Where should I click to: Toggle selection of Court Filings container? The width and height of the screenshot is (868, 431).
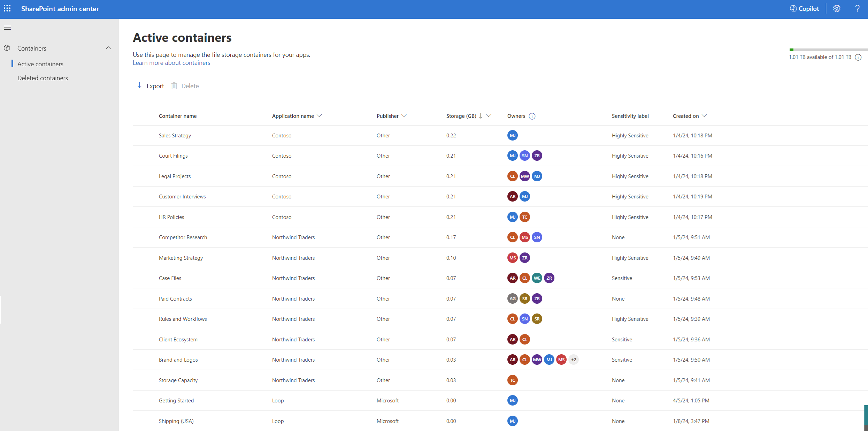pos(143,156)
